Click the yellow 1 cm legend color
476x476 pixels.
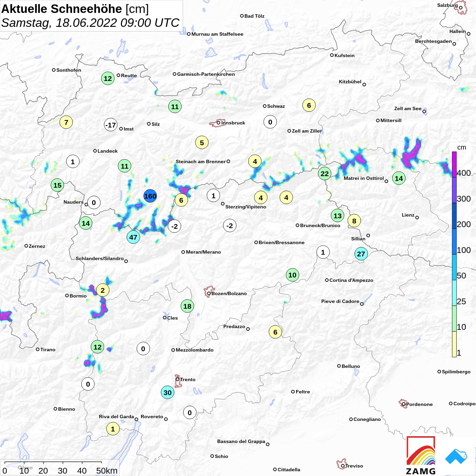(x=454, y=344)
